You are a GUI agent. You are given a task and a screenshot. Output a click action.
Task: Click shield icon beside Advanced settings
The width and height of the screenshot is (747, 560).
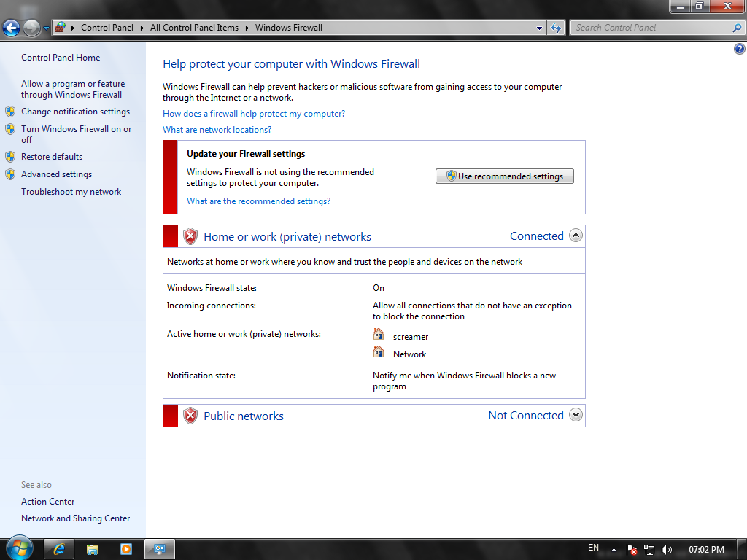10,174
